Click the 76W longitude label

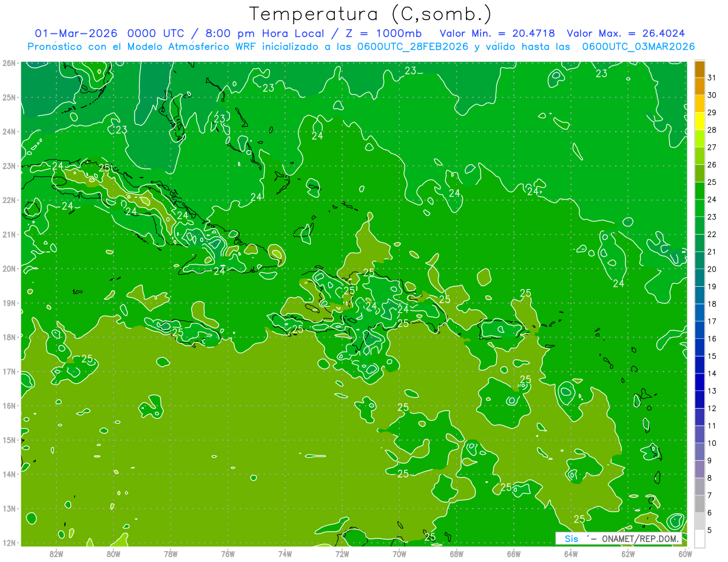coord(227,554)
